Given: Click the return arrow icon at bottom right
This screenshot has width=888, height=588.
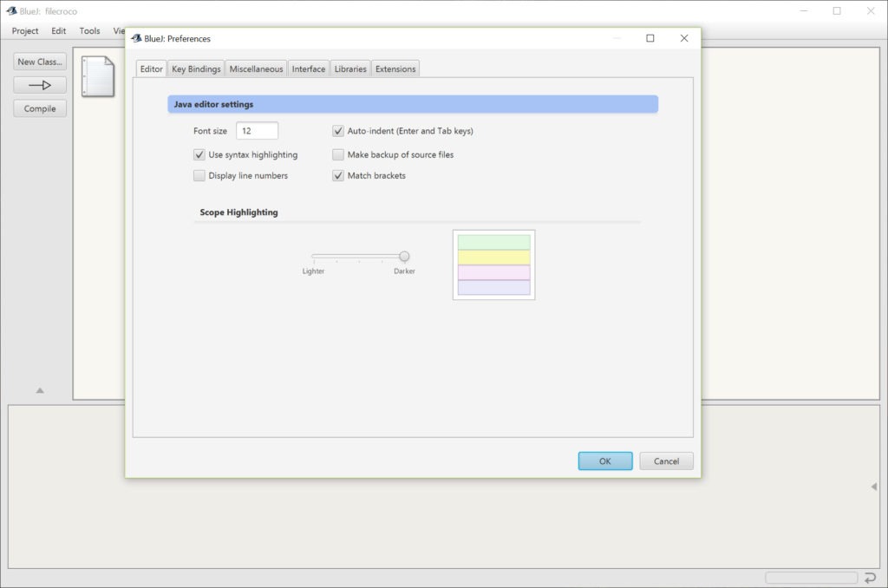Looking at the screenshot, I should pyautogui.click(x=870, y=578).
